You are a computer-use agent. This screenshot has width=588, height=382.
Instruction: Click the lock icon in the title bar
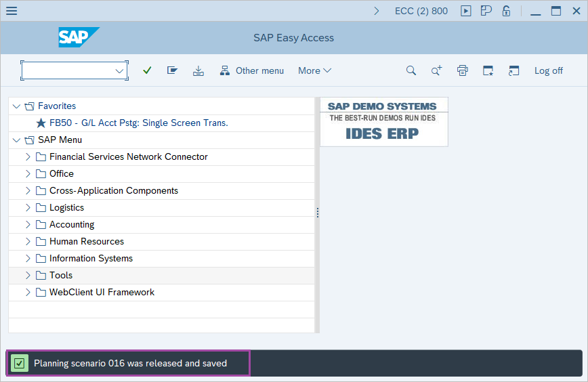click(x=506, y=11)
